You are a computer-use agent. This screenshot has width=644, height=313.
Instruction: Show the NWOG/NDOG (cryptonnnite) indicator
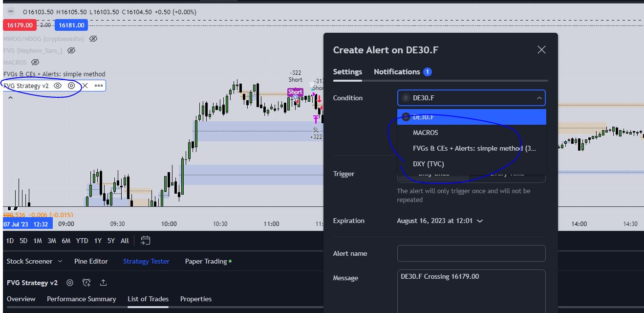point(94,38)
